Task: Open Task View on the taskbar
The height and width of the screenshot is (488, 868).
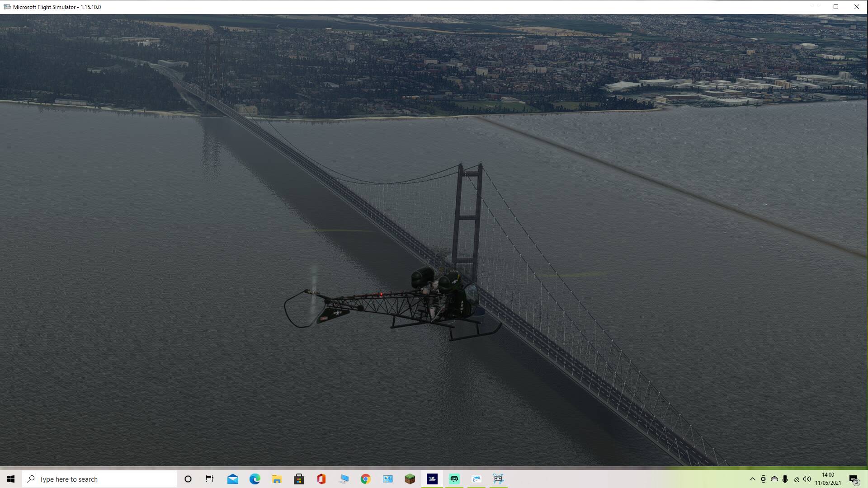Action: pos(210,479)
